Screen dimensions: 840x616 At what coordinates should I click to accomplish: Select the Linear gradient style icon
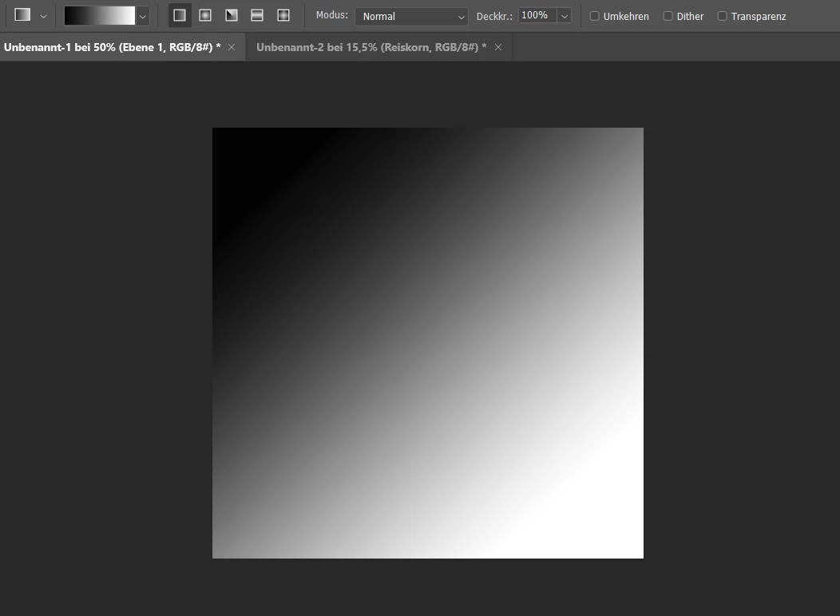tap(180, 15)
